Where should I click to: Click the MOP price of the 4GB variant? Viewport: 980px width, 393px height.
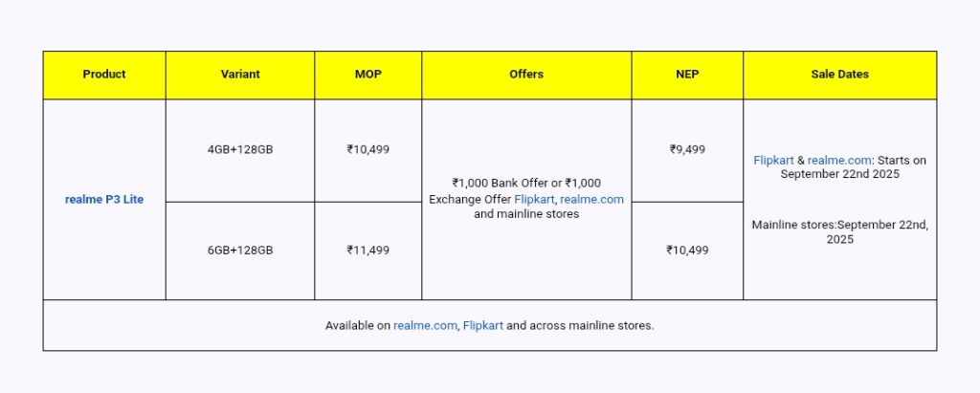(x=367, y=149)
